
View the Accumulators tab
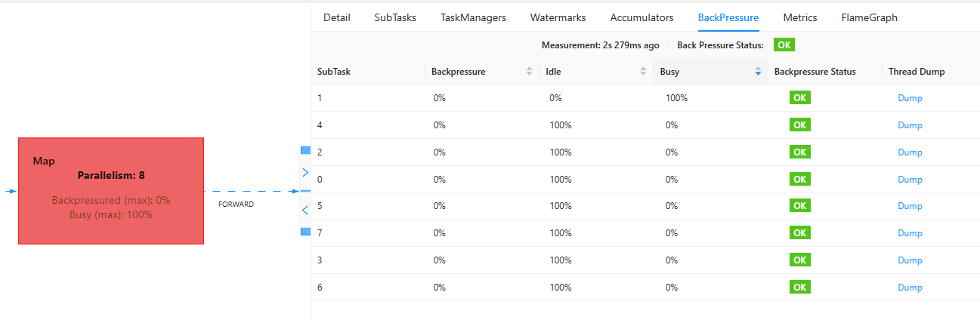(641, 17)
